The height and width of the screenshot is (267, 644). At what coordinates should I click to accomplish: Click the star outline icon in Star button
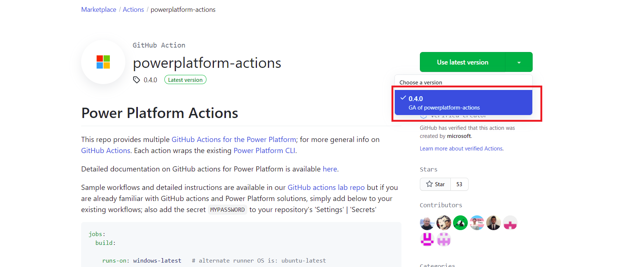(430, 184)
